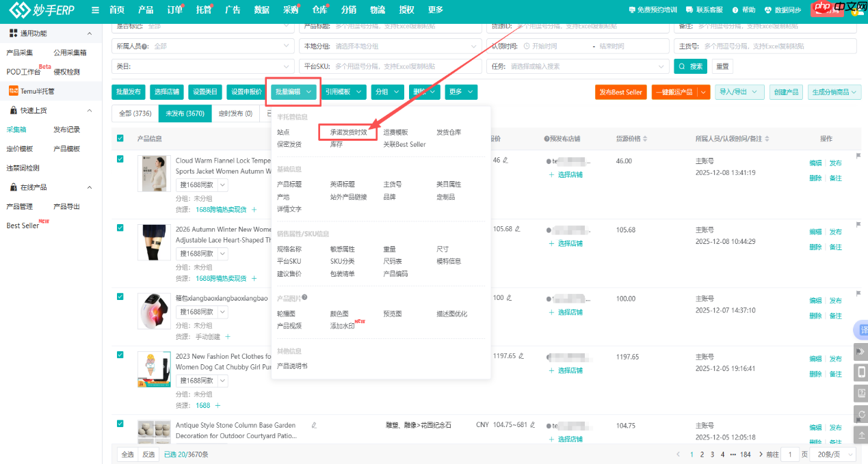
Task: Expand the 导入/导出 dropdown button
Action: pos(739,92)
